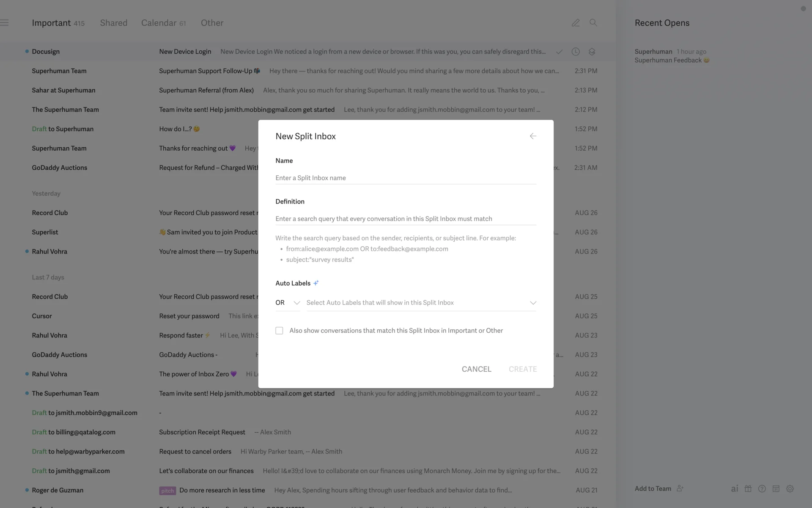Viewport: 812px width, 508px height.
Task: Open the ai assistant icon
Action: click(x=735, y=489)
